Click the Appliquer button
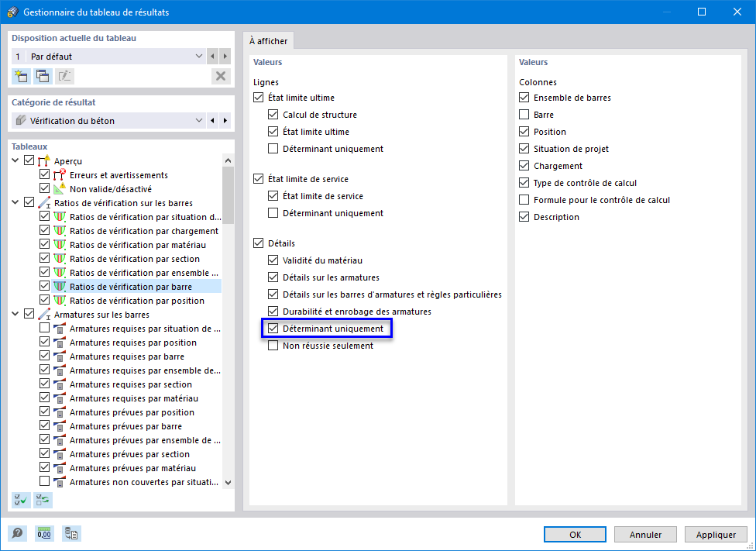756x551 pixels. click(x=716, y=534)
